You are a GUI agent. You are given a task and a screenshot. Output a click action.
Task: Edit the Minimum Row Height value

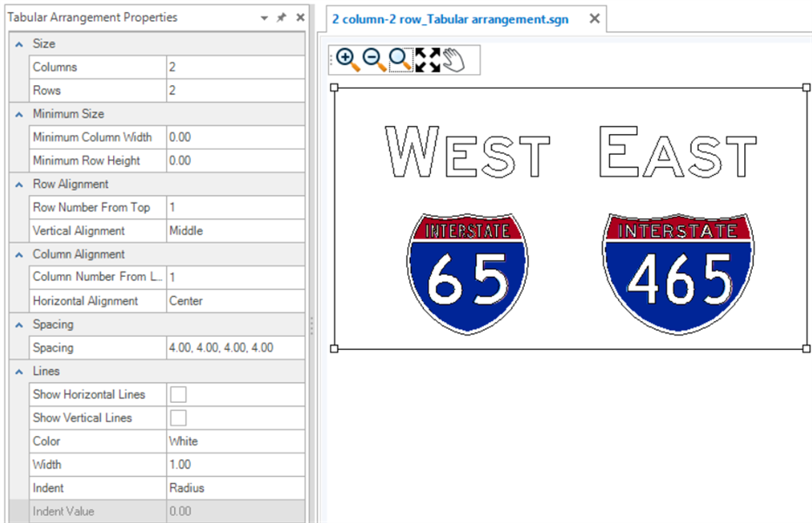(x=236, y=160)
